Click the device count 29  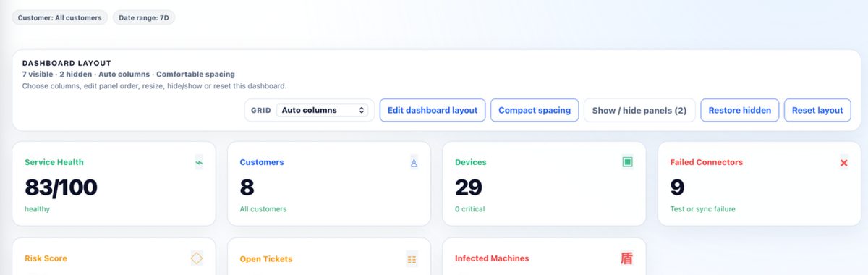pyautogui.click(x=469, y=187)
